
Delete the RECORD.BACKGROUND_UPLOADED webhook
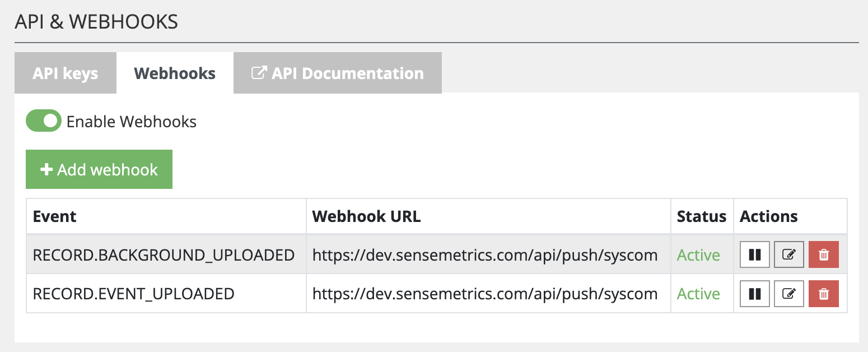(x=824, y=254)
